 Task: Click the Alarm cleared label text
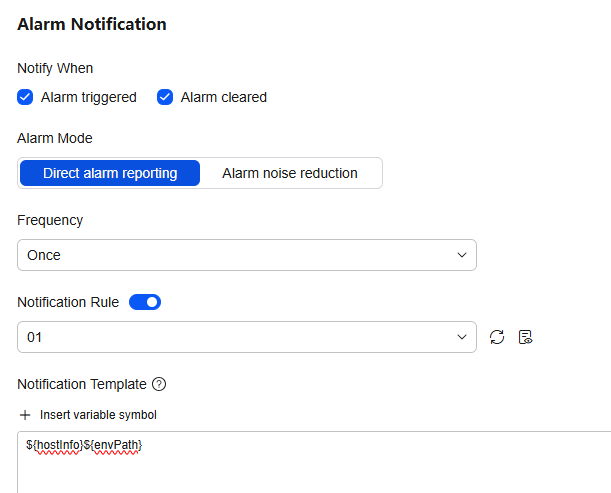(x=224, y=97)
